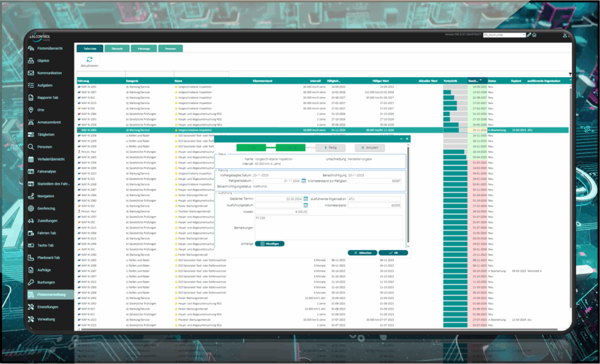Screen dimensions: 600x364
Task: Open the FA_HU-Kunde customer dropdown
Action: [500, 35]
